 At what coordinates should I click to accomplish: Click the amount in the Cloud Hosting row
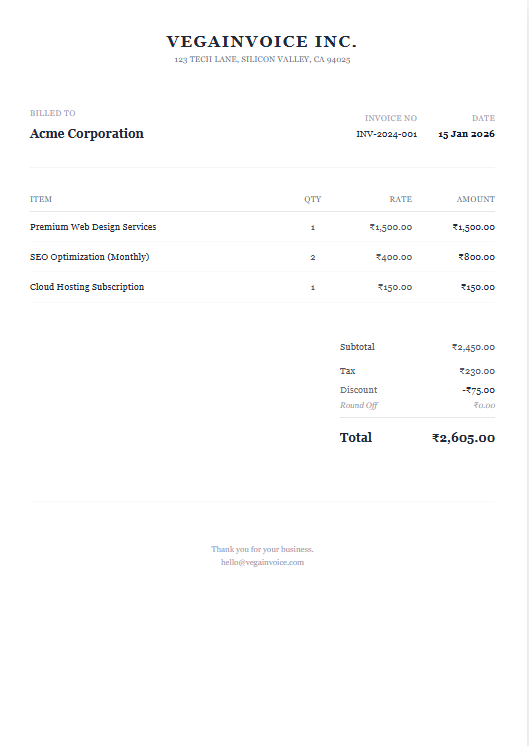pyautogui.click(x=478, y=287)
